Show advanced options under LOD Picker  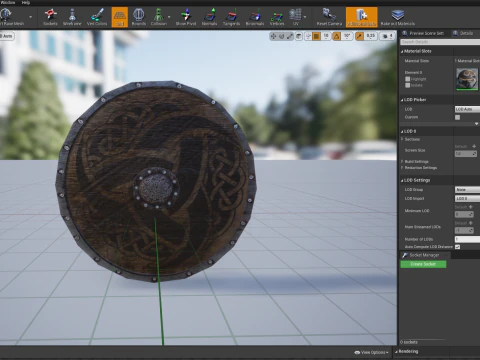(x=476, y=124)
